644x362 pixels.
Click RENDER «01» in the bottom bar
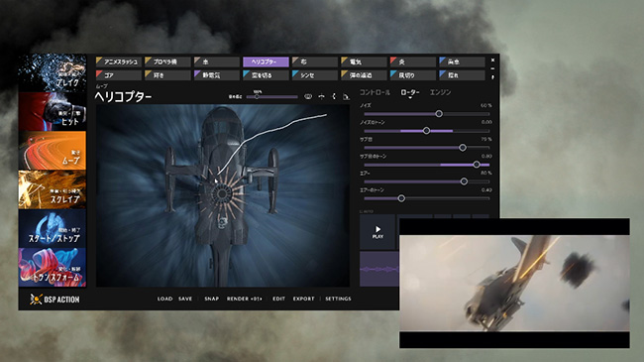pyautogui.click(x=244, y=299)
